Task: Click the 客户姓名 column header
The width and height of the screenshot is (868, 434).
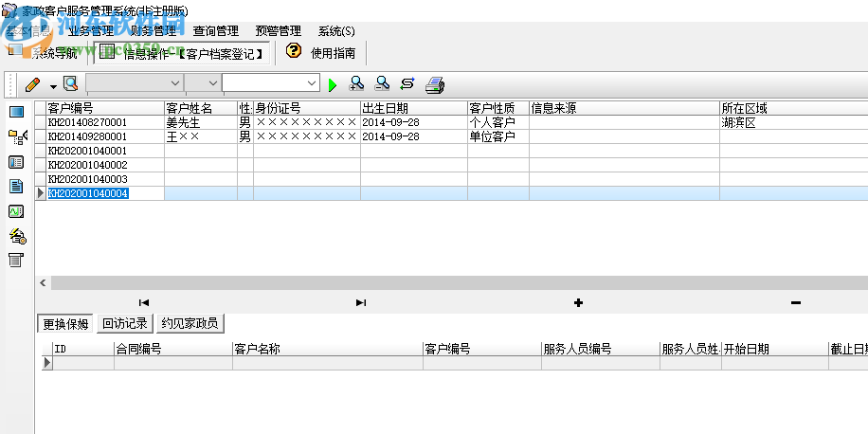Action: pyautogui.click(x=201, y=107)
